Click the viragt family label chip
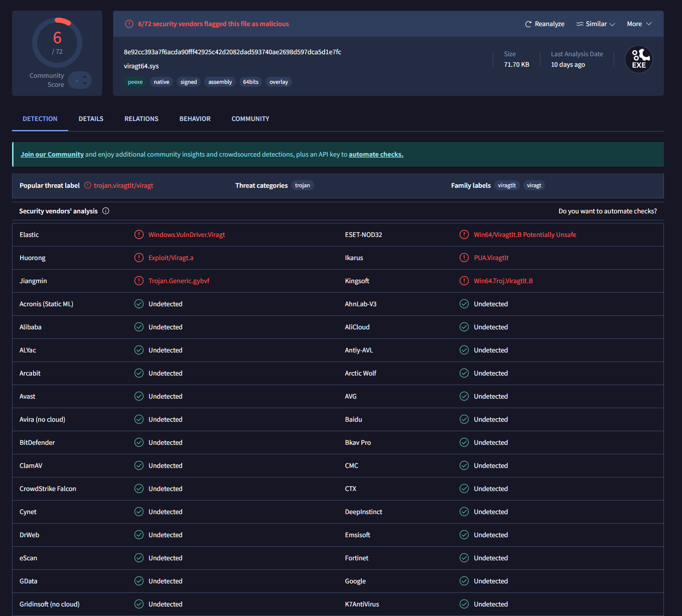Viewport: 682px width, 616px height. tap(534, 186)
